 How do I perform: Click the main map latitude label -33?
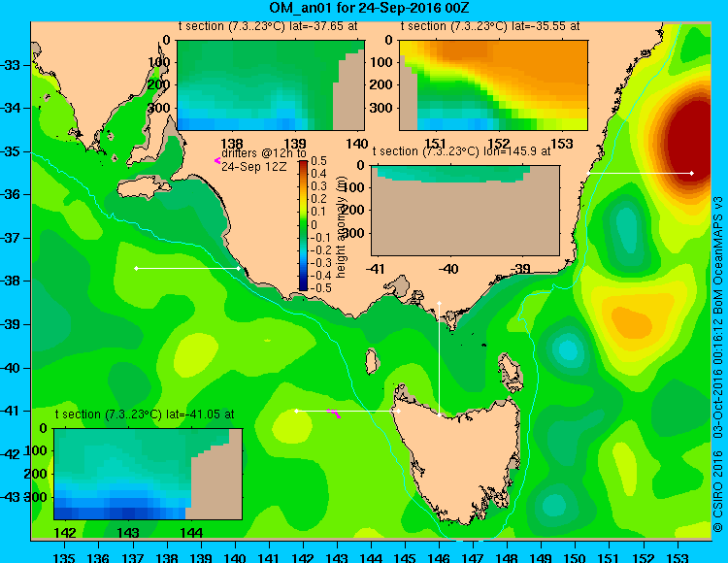pyautogui.click(x=11, y=65)
